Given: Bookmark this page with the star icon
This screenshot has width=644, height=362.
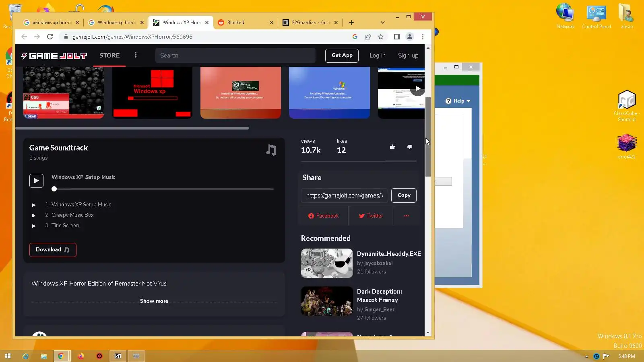Looking at the screenshot, I should point(381,37).
